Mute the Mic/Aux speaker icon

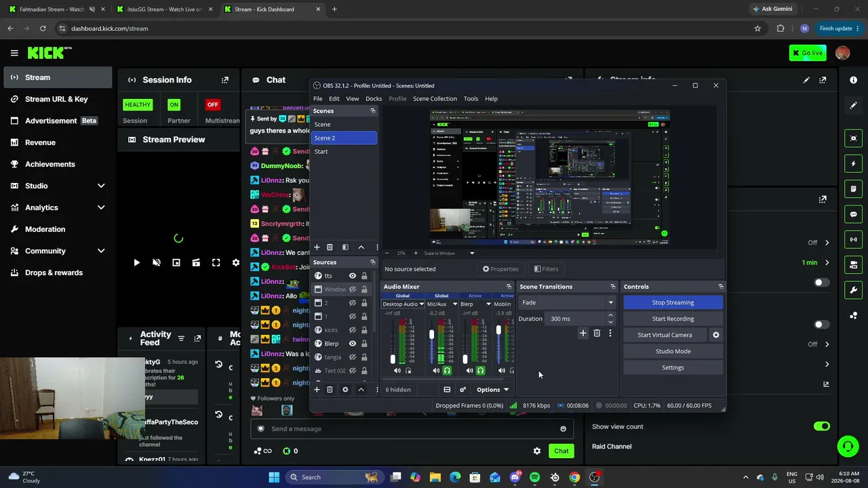pyautogui.click(x=436, y=371)
